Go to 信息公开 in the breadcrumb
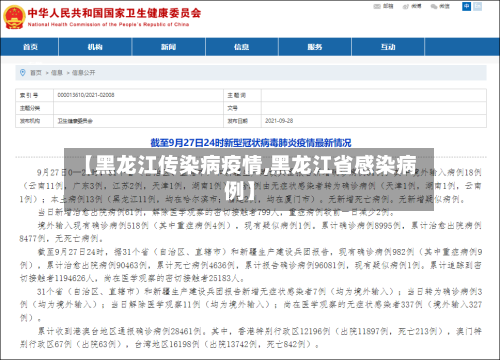 pyautogui.click(x=83, y=73)
